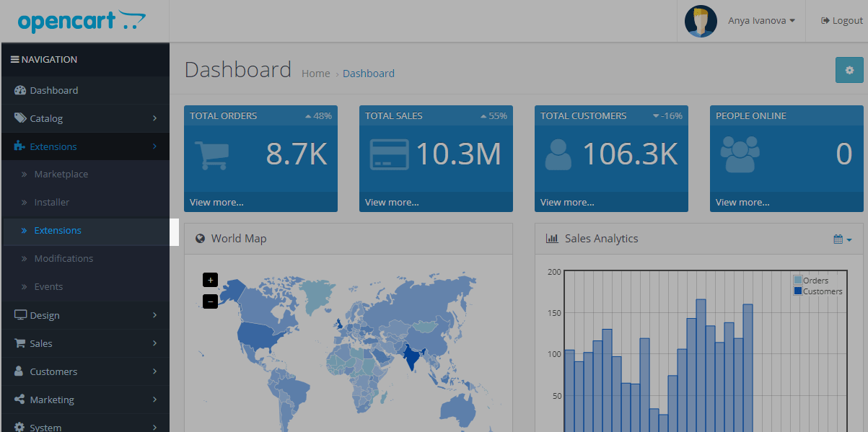Click View more under Total Sales
Viewport: 868px width, 432px height.
coord(392,203)
